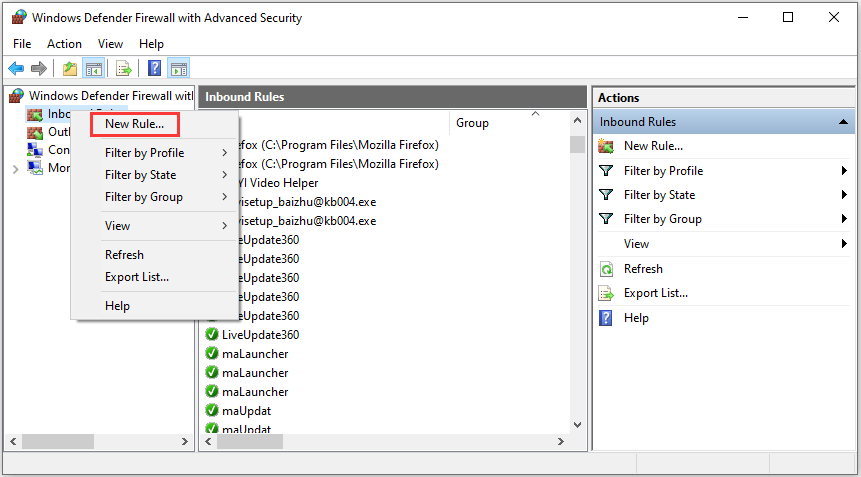Click rules list scroll down arrow
Viewport: 861px width, 477px height.
coord(577,424)
